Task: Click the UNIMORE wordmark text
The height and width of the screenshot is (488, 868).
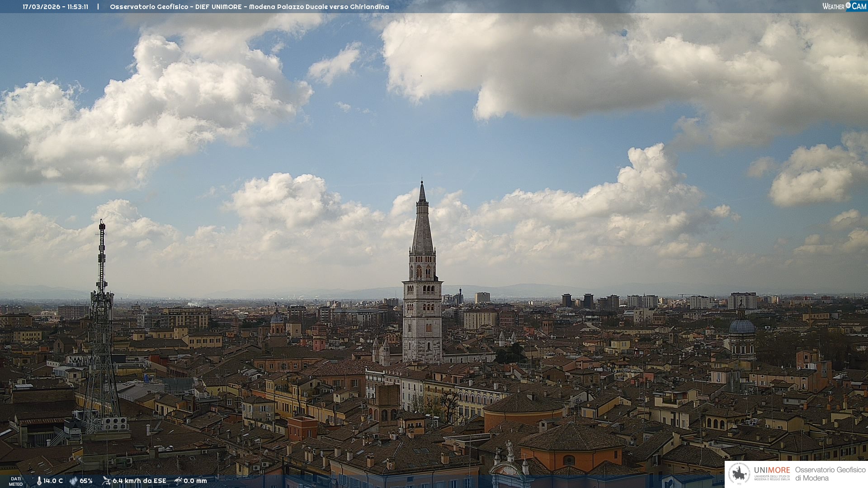Action: (x=772, y=470)
